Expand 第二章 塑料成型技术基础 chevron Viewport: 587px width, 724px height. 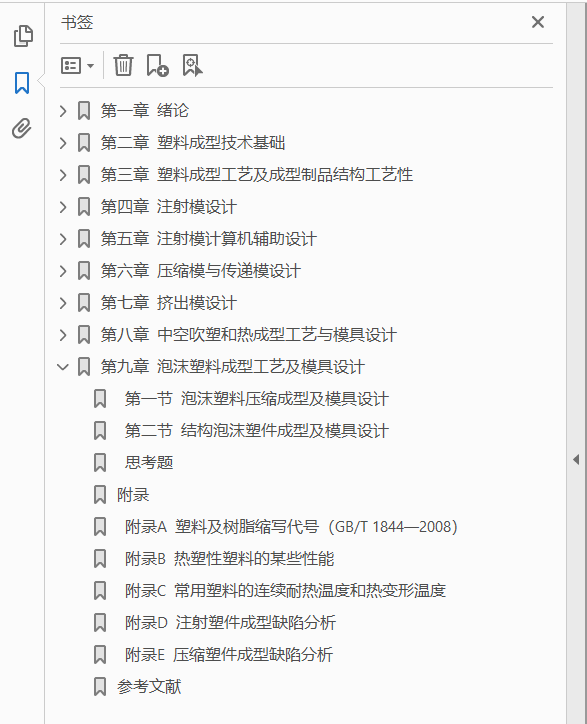click(63, 143)
